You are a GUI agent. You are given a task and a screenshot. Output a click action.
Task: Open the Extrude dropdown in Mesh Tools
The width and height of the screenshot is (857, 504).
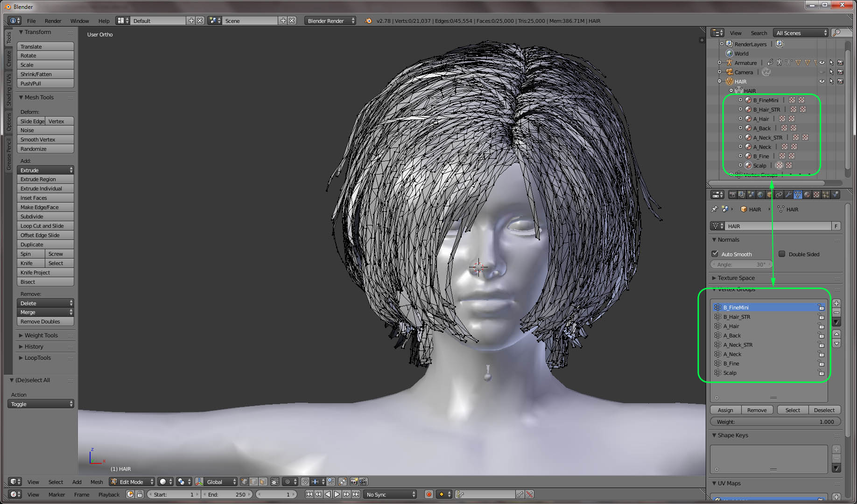[x=45, y=170]
